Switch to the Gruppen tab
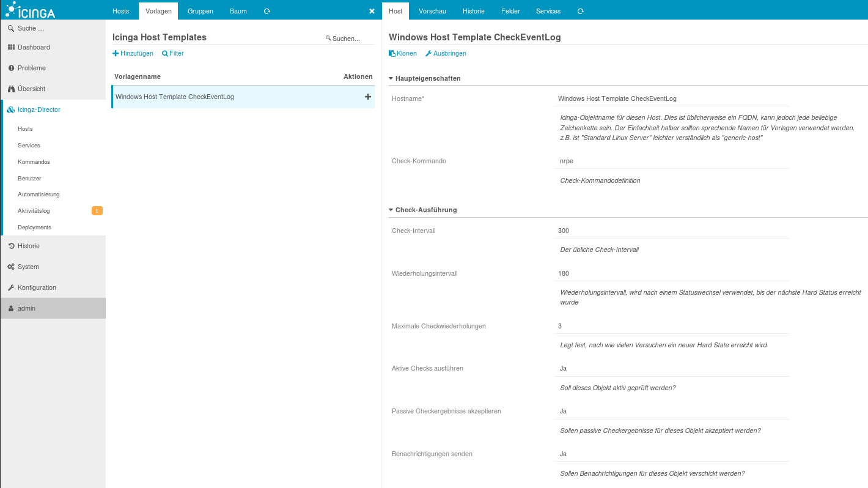Viewport: 868px width, 488px height. (x=200, y=11)
